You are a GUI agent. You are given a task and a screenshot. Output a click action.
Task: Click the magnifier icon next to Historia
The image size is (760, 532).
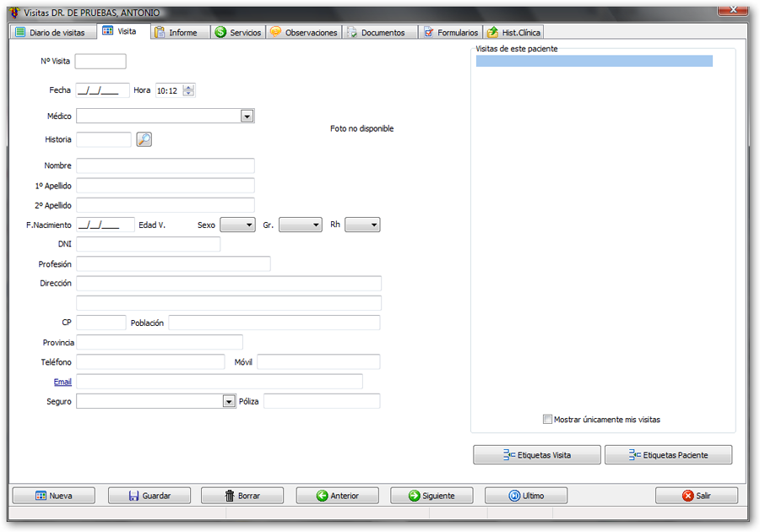click(x=144, y=139)
